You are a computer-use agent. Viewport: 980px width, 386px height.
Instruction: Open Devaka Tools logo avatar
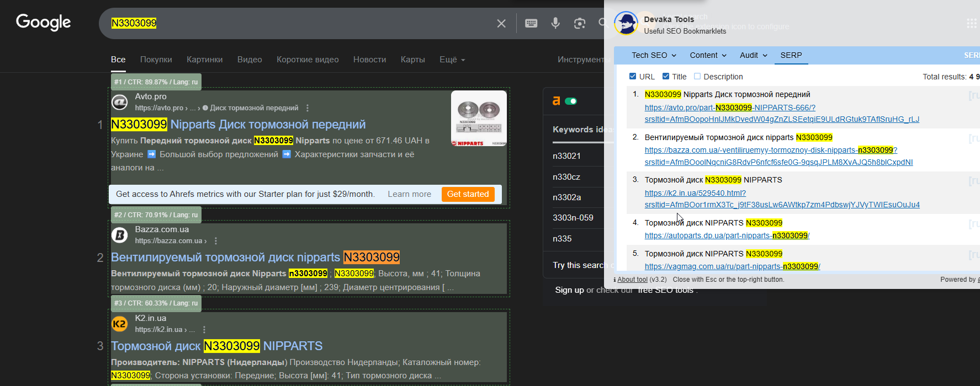tap(626, 23)
